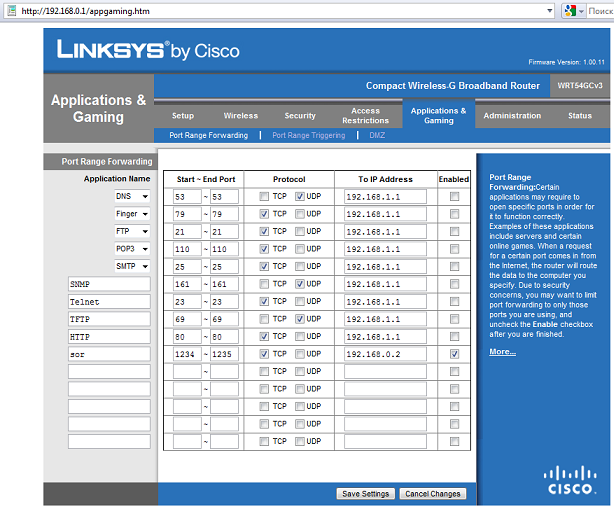Uncheck UDP for the SNMP row
This screenshot has height=514, width=615.
[x=300, y=284]
